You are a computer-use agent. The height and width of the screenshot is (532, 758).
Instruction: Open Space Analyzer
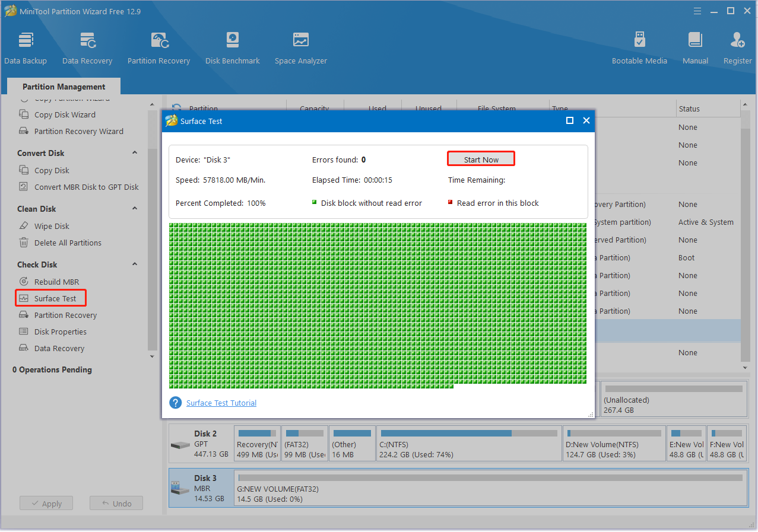(301, 49)
